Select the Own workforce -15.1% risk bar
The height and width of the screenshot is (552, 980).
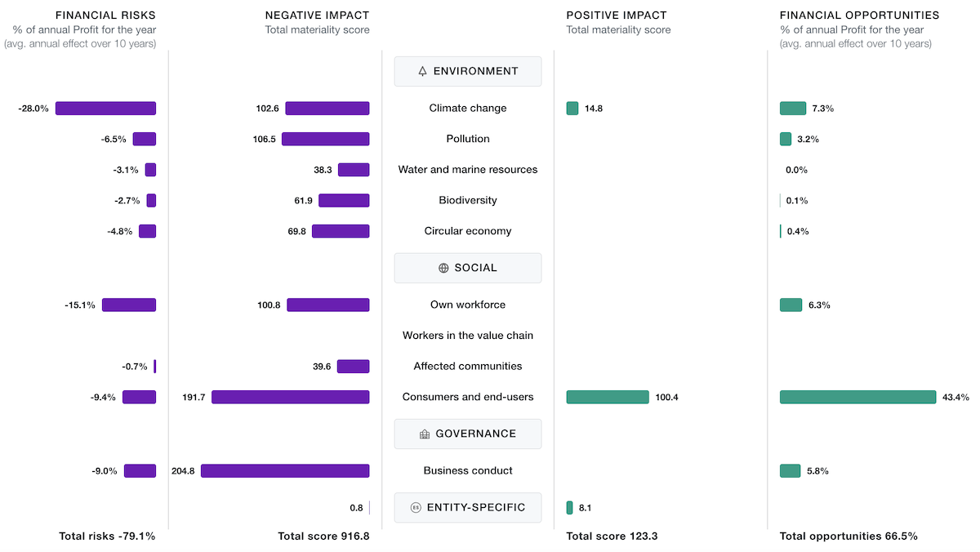point(129,305)
